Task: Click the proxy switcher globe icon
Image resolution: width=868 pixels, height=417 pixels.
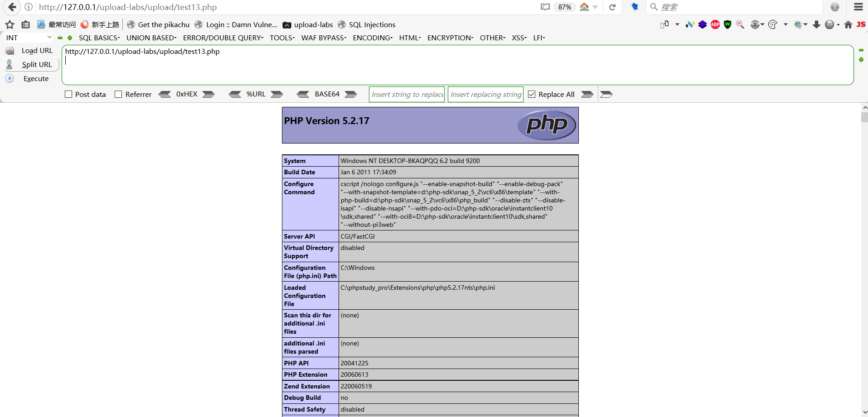Action: click(x=798, y=24)
